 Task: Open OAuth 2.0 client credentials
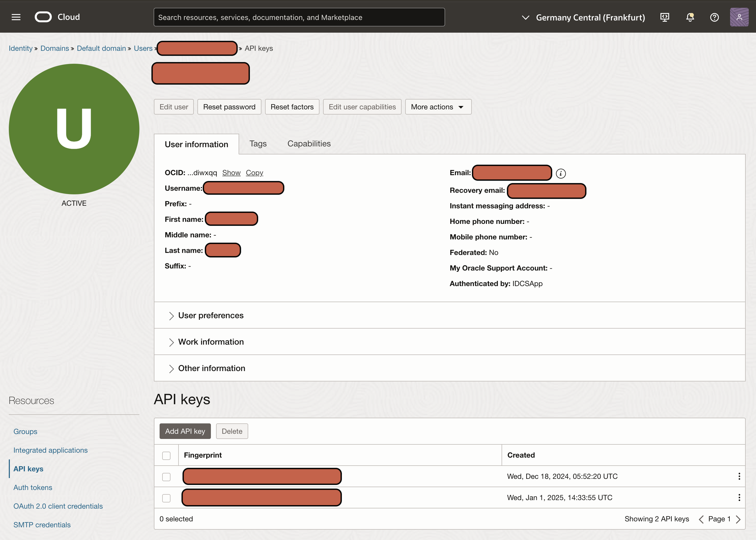tap(58, 506)
